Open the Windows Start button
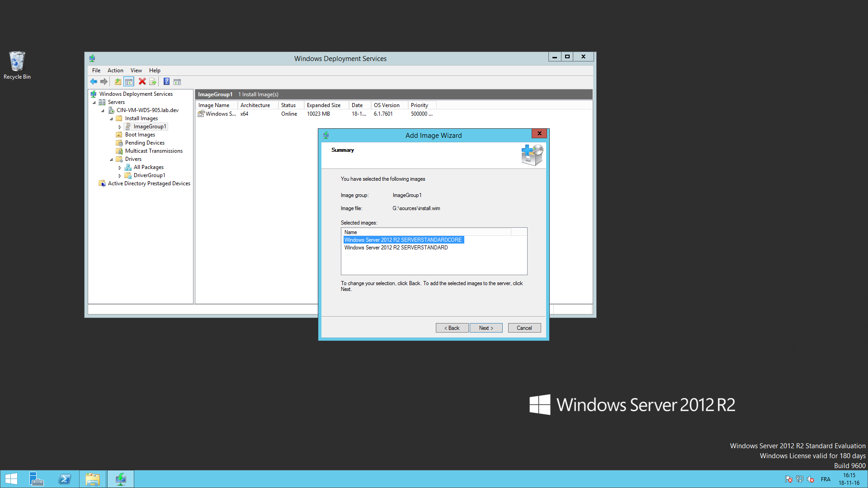 [11, 479]
